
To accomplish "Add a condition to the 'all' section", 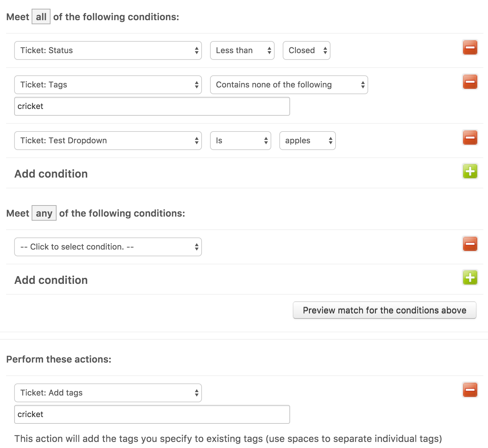I will [470, 171].
